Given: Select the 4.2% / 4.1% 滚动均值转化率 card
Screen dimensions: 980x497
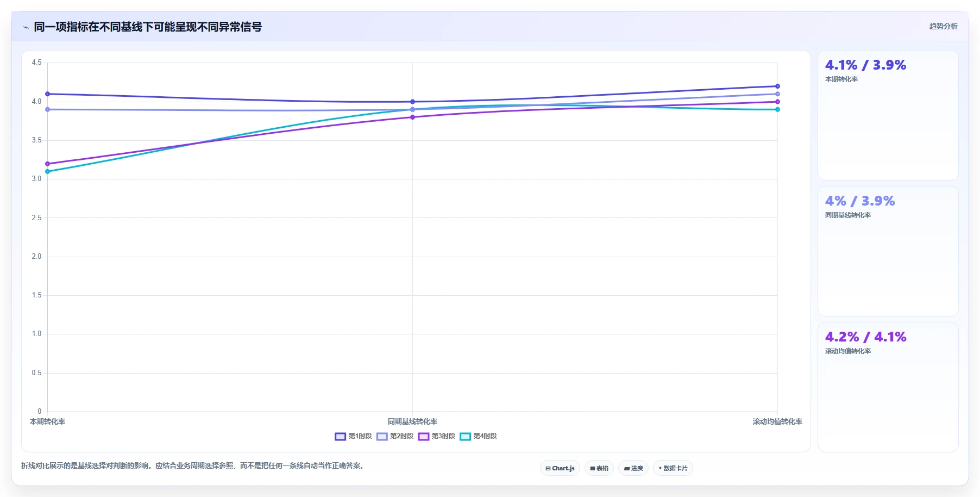Looking at the screenshot, I should pos(888,387).
